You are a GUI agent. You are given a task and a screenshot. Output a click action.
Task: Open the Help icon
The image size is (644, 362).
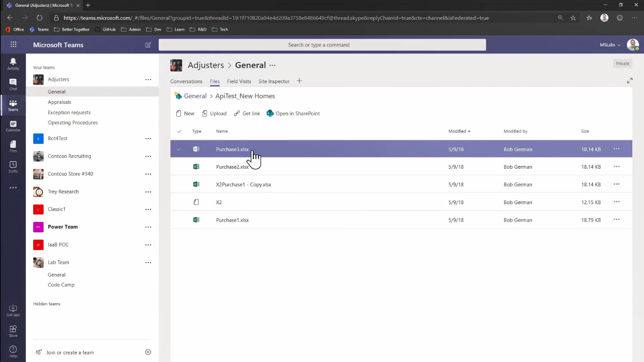[13, 351]
